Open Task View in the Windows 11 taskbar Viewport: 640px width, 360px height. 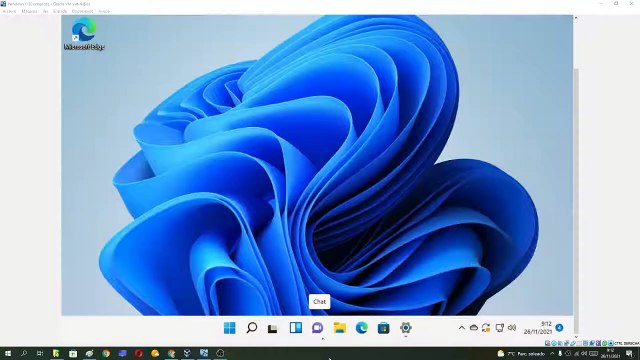click(273, 328)
